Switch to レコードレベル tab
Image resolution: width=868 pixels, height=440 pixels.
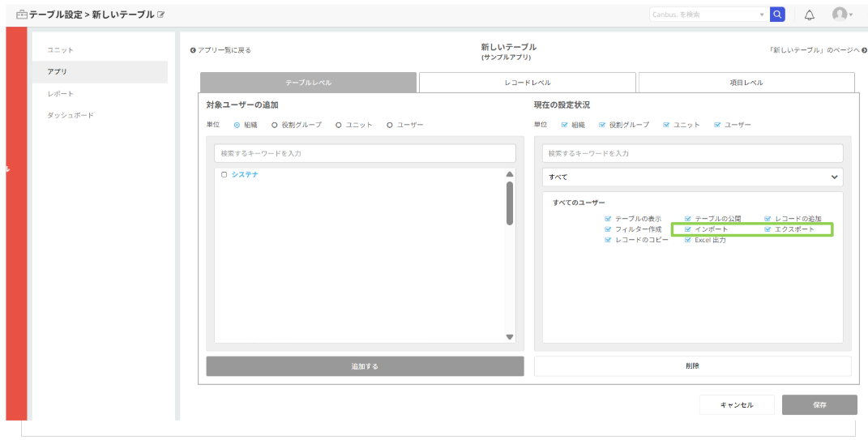[527, 83]
